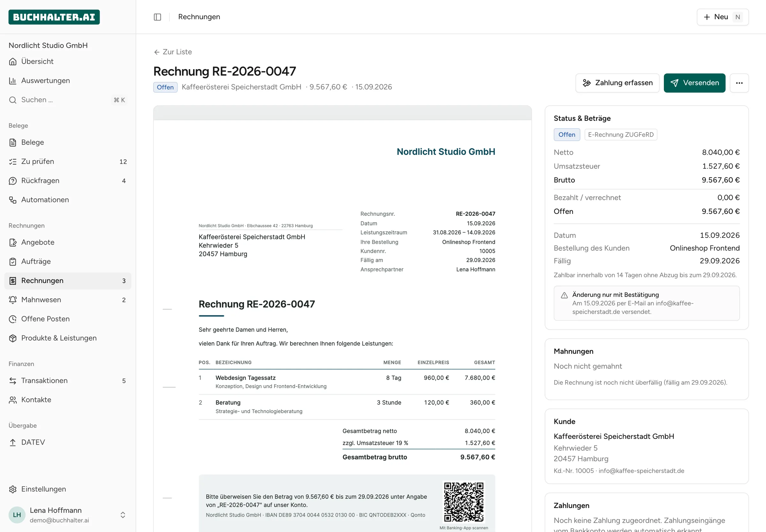Open Auswertungen chart icon
766x532 pixels.
click(13, 81)
